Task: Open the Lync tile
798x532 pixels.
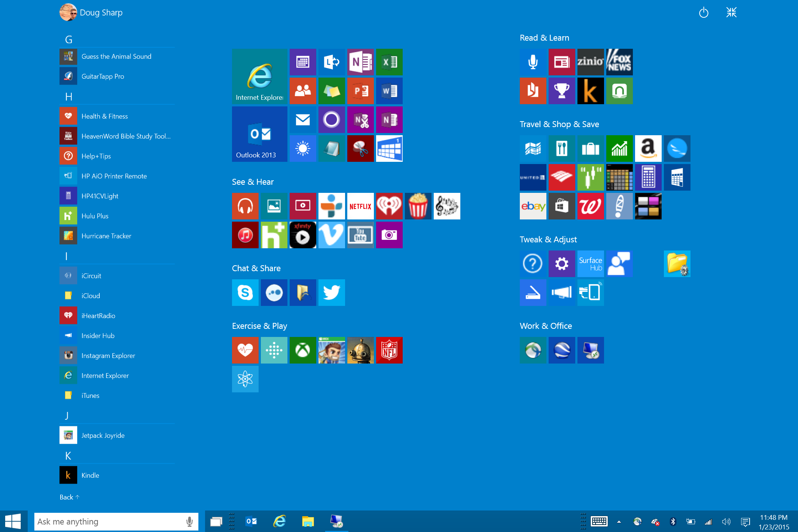Action: (332, 62)
